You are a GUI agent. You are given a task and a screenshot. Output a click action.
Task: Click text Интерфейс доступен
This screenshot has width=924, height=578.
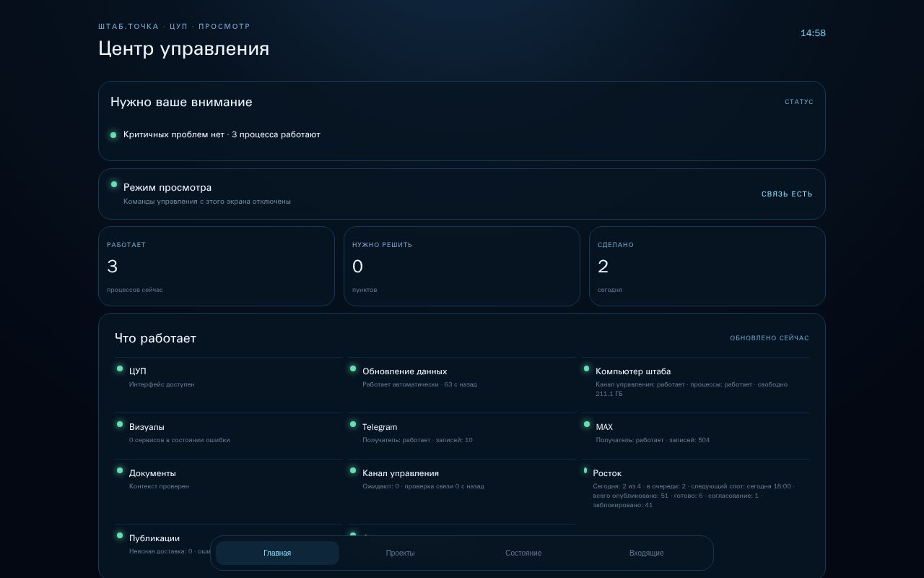tap(162, 384)
